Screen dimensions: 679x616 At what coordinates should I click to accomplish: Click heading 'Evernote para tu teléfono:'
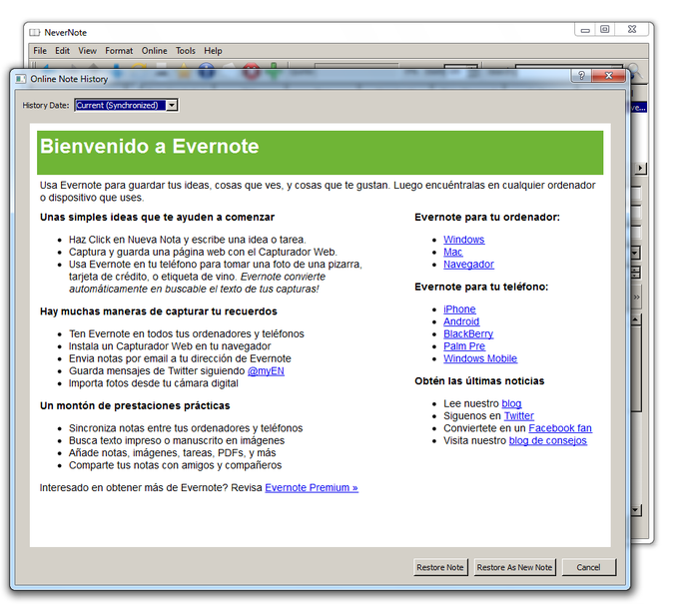tap(481, 287)
